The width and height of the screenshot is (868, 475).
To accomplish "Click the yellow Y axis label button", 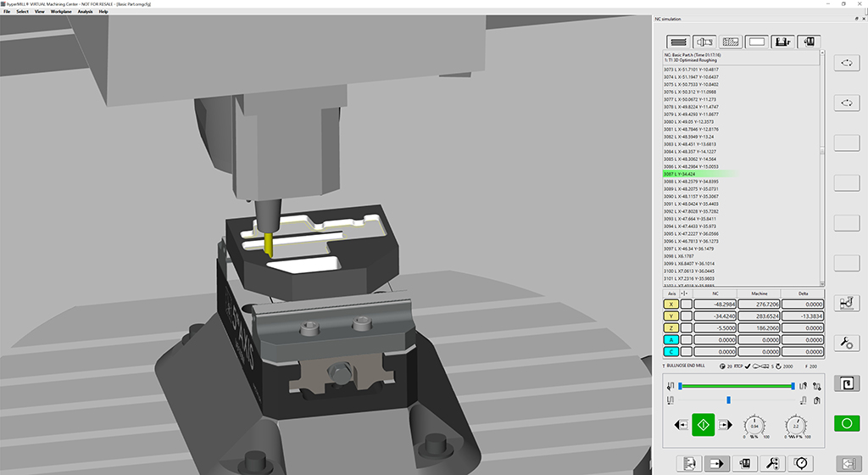I will 671,316.
